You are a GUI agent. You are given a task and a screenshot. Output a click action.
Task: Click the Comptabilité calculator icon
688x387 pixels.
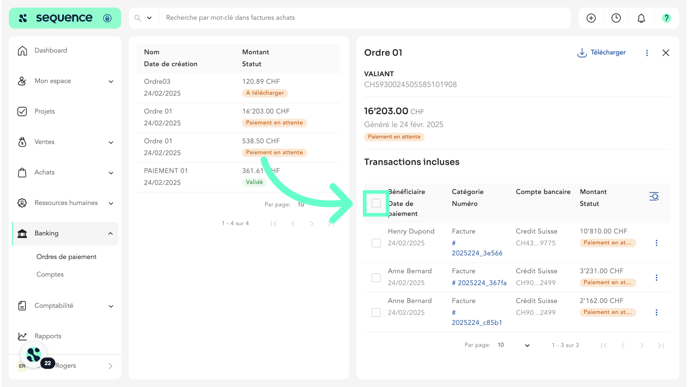click(22, 306)
